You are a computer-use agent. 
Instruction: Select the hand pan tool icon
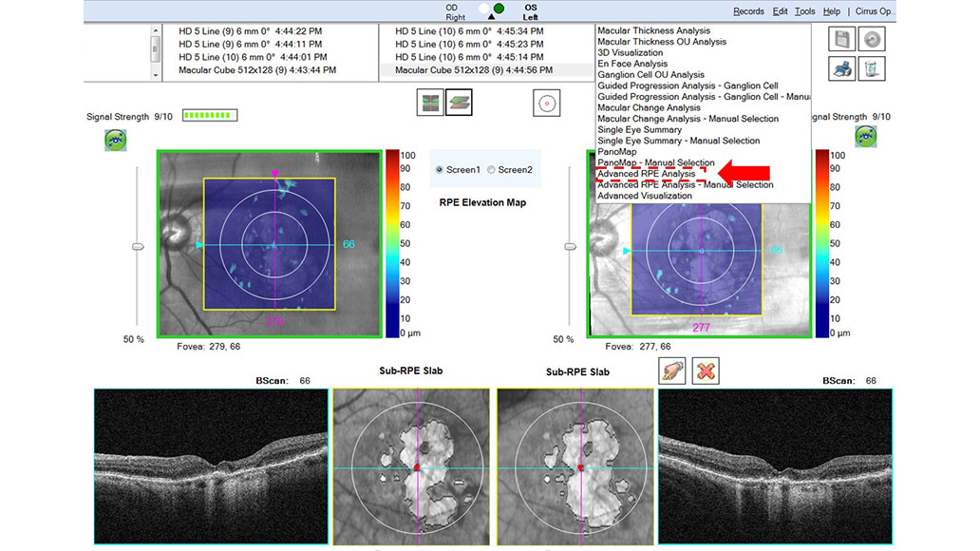click(x=674, y=370)
